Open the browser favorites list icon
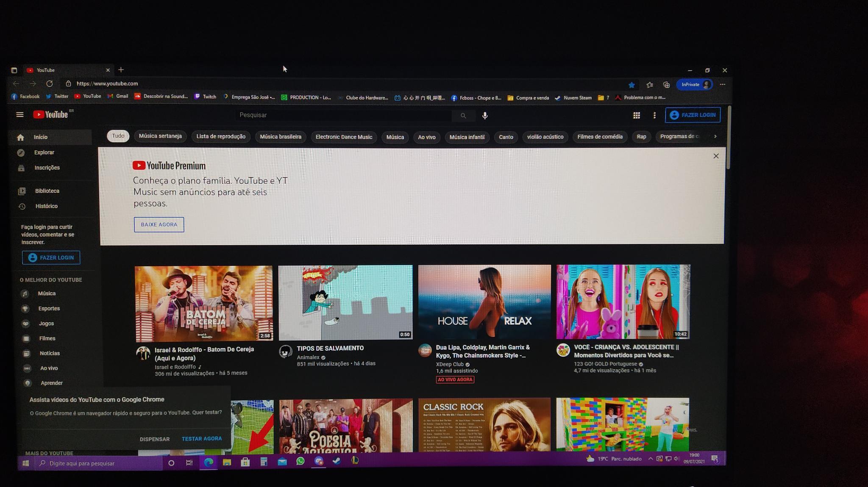This screenshot has height=487, width=868. pos(650,85)
